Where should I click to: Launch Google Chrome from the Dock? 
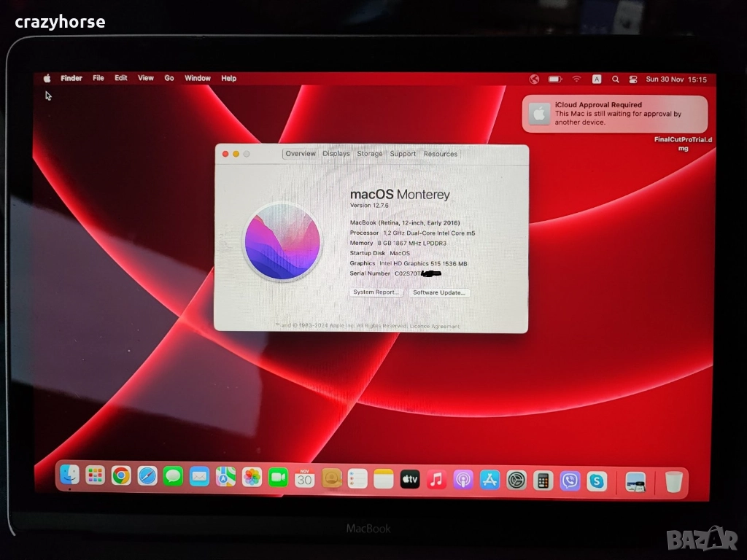[x=121, y=475]
